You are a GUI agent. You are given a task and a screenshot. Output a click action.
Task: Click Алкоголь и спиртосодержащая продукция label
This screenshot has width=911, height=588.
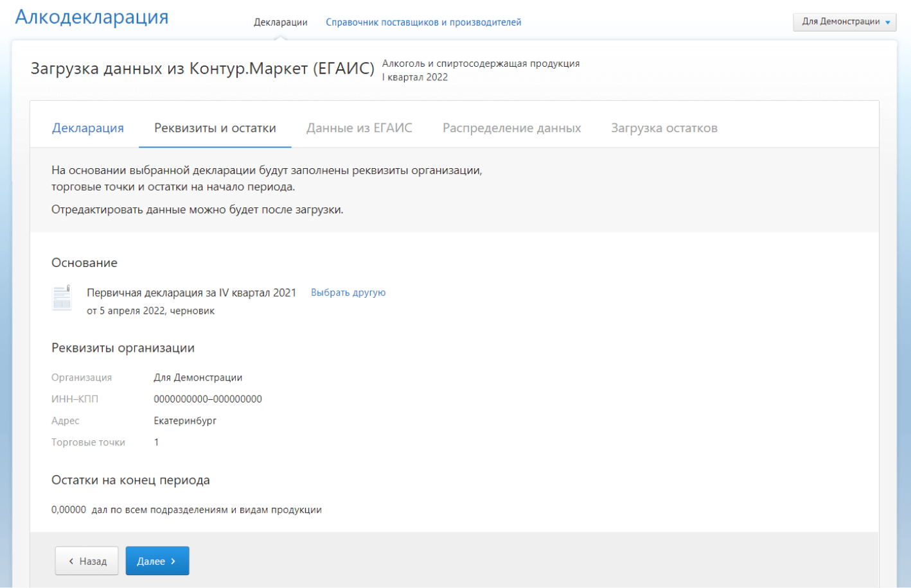point(481,64)
